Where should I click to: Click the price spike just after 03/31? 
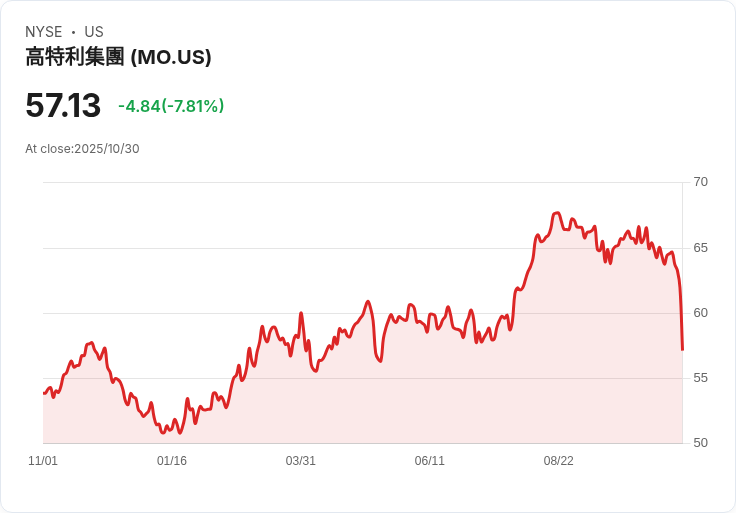(301, 313)
